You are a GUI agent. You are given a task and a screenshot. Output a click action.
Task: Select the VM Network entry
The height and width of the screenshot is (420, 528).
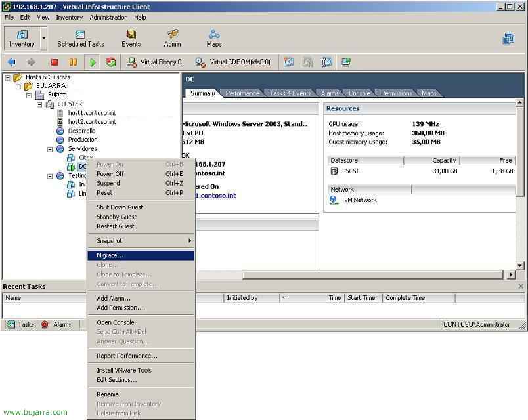point(353,200)
